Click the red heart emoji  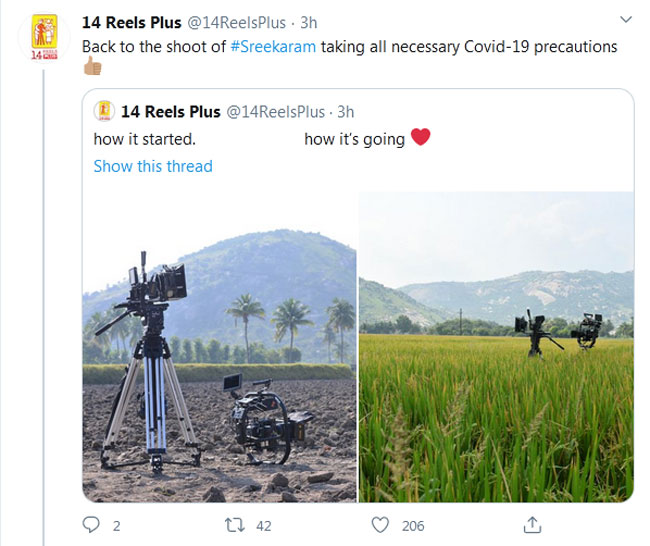point(420,138)
